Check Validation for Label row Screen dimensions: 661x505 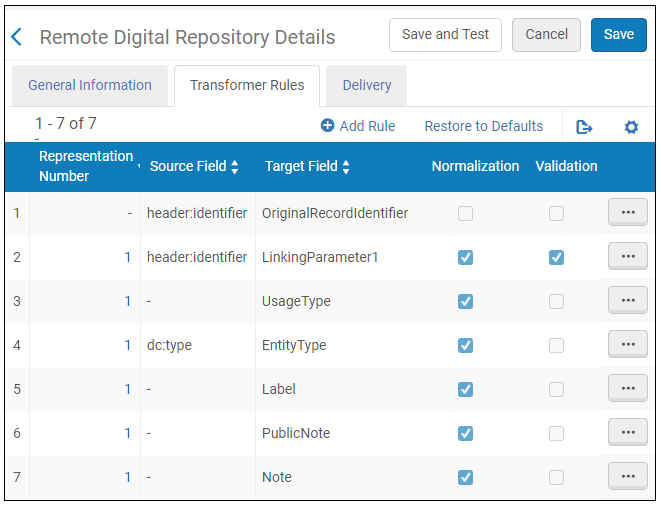tap(556, 389)
